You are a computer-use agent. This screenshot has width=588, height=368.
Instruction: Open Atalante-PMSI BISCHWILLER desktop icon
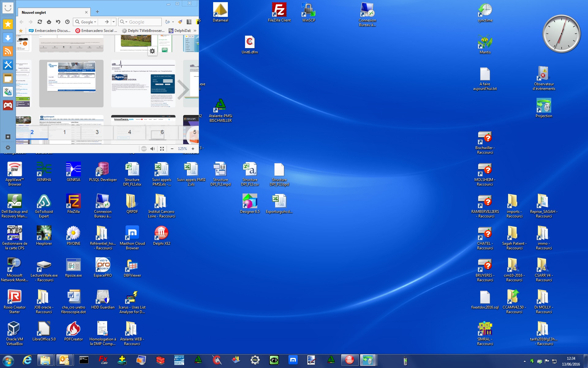click(221, 110)
